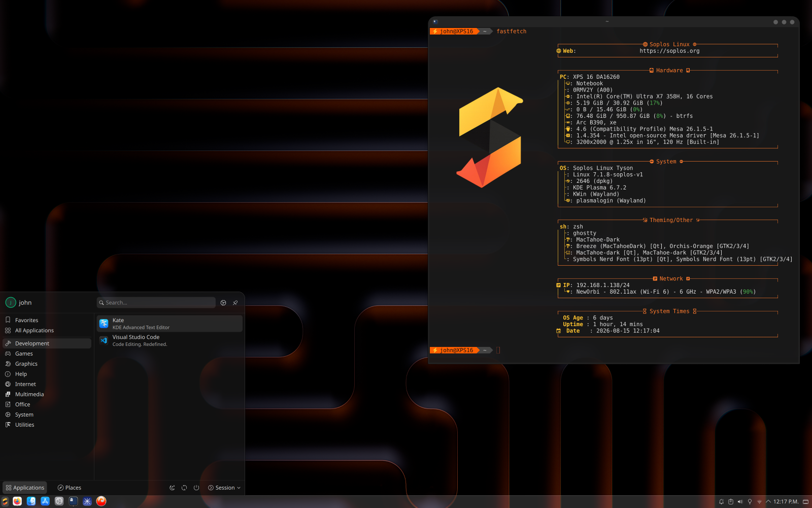Switch to the Applications tab in launcher
The width and height of the screenshot is (812, 508).
(25, 488)
